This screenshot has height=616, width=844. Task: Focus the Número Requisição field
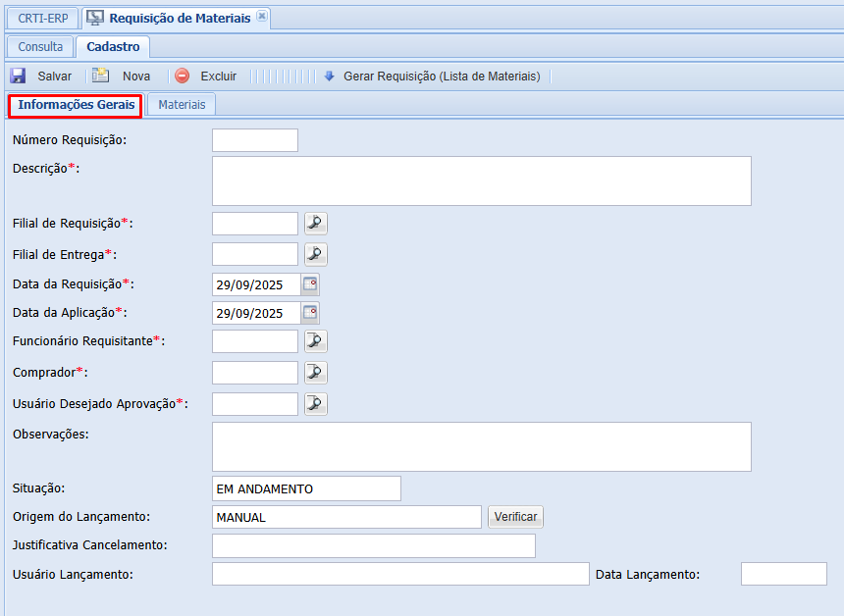coord(255,140)
